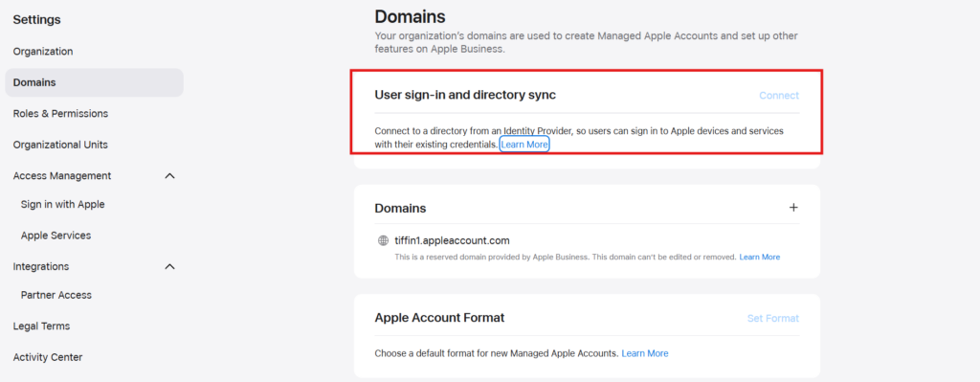Screen dimensions: 980x382
Task: Add a domain with the plus icon
Action: click(x=793, y=208)
